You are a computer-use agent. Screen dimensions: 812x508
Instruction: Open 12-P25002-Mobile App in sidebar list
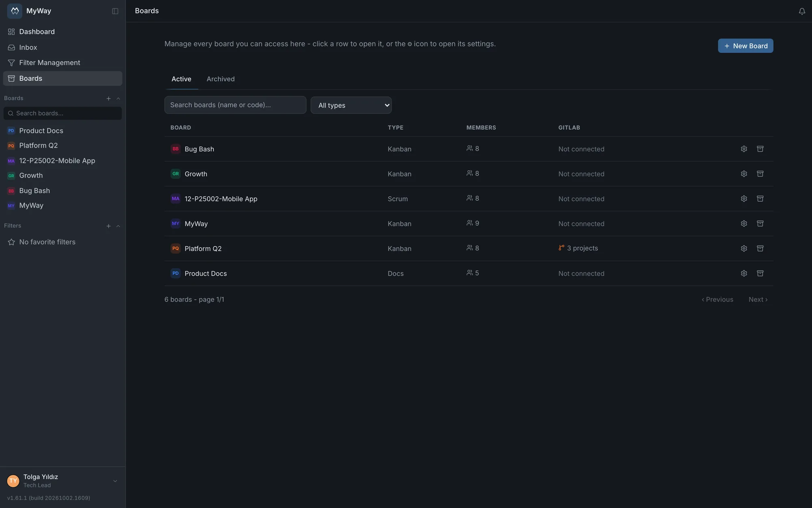point(63,161)
